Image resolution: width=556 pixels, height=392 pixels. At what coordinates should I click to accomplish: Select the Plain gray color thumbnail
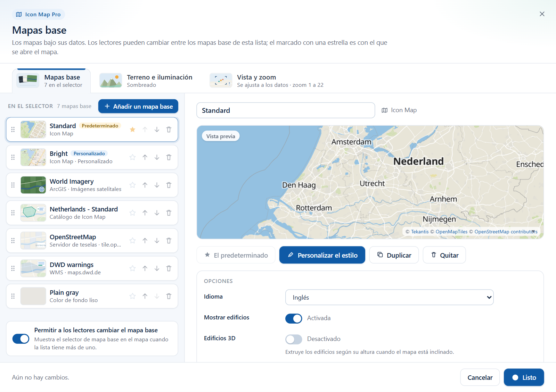(33, 296)
